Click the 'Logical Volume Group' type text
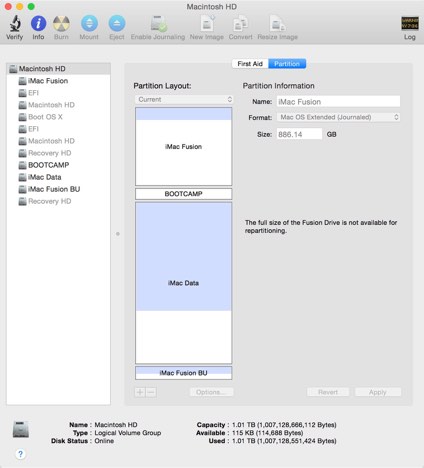The height and width of the screenshot is (468, 424). (128, 433)
